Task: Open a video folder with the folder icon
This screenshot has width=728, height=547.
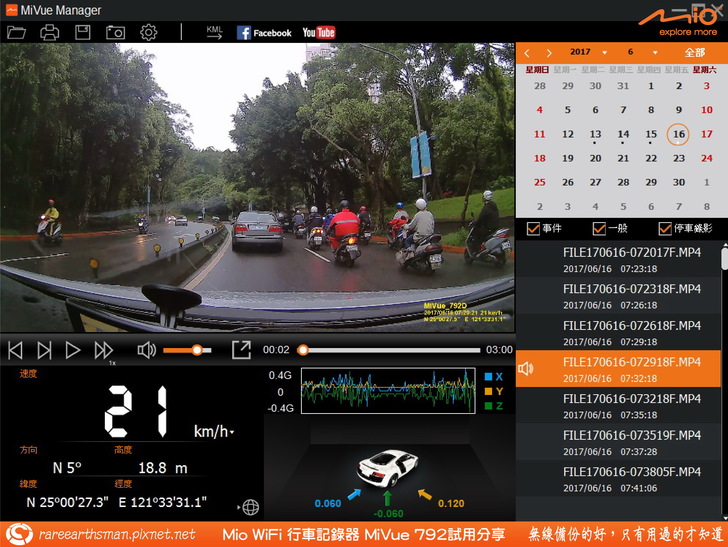Action: [x=16, y=32]
